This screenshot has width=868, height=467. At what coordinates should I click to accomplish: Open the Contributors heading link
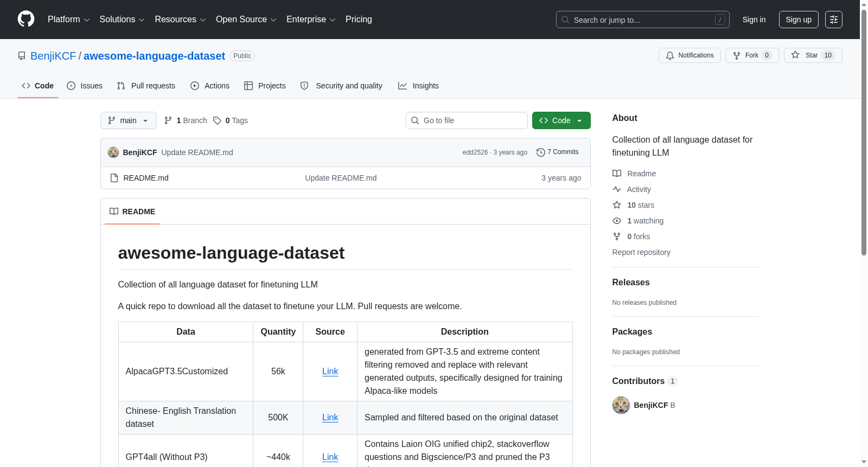645,381
